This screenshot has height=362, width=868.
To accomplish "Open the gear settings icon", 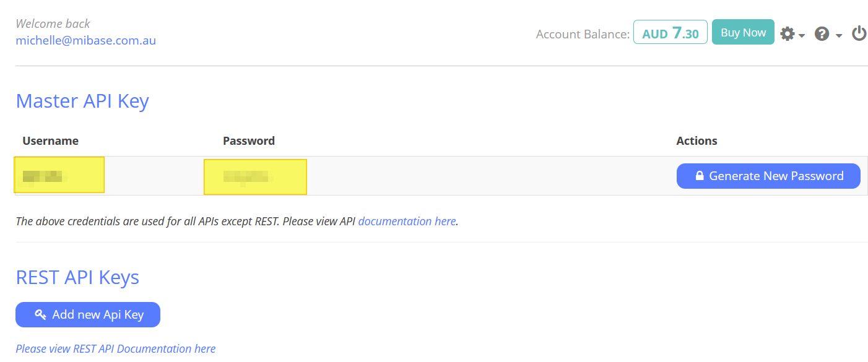I will click(x=787, y=34).
